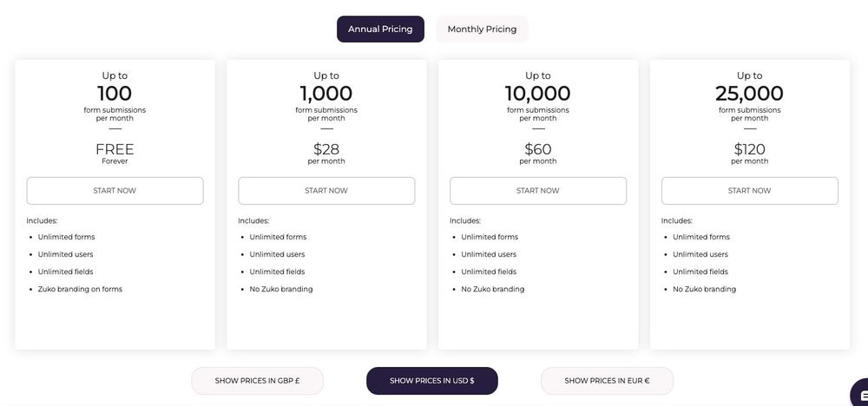Viewport: 868px width, 406px height.
Task: Click 'No Zuko branding' in 25,000 plan
Action: [704, 289]
